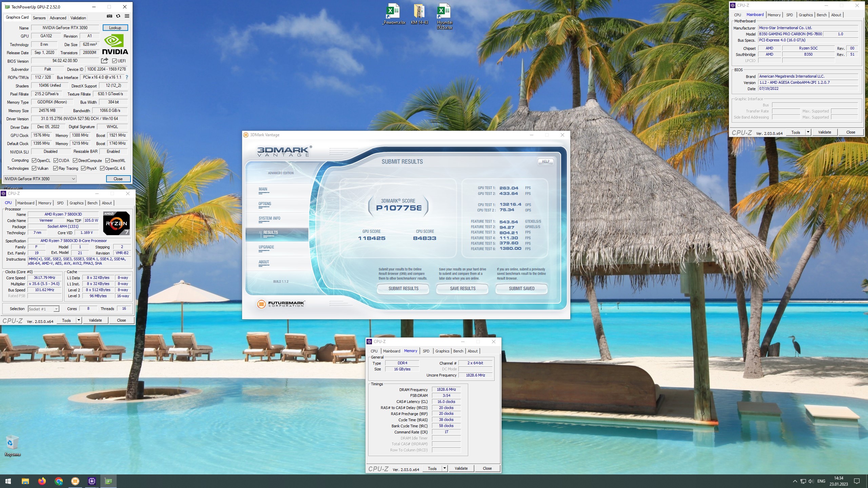Image resolution: width=868 pixels, height=488 pixels.
Task: Toggle the CUDA checkbox
Action: coord(56,161)
